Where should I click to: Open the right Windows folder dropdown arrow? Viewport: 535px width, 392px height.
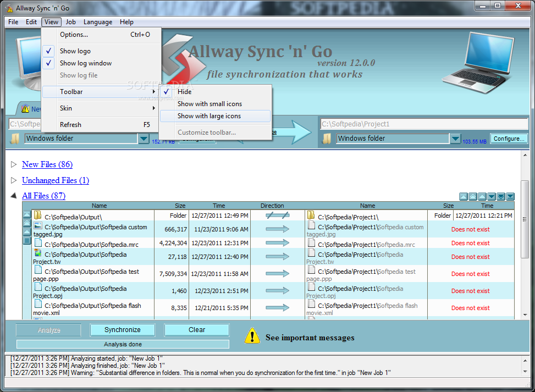tap(455, 139)
